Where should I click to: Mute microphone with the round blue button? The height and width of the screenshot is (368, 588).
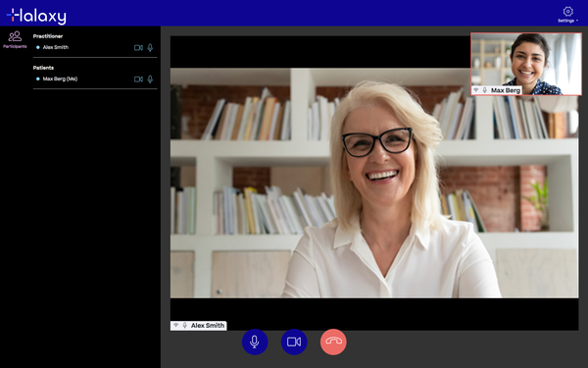[x=255, y=342]
